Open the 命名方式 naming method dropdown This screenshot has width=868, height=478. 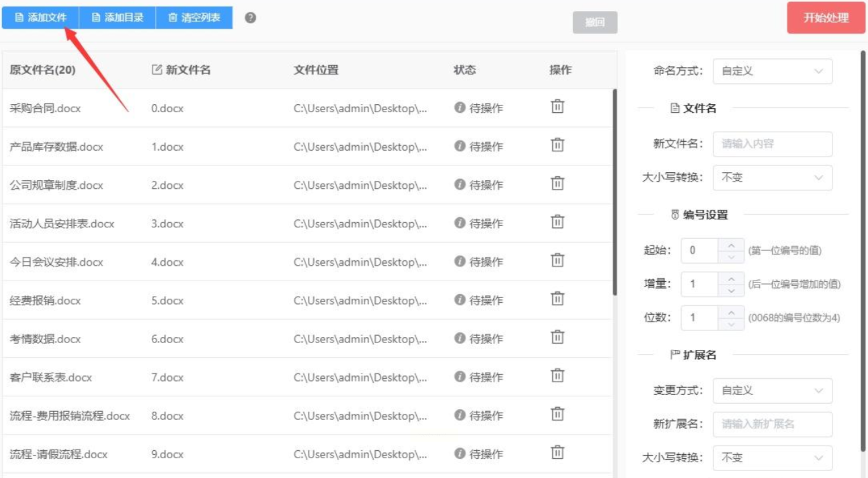click(x=773, y=71)
